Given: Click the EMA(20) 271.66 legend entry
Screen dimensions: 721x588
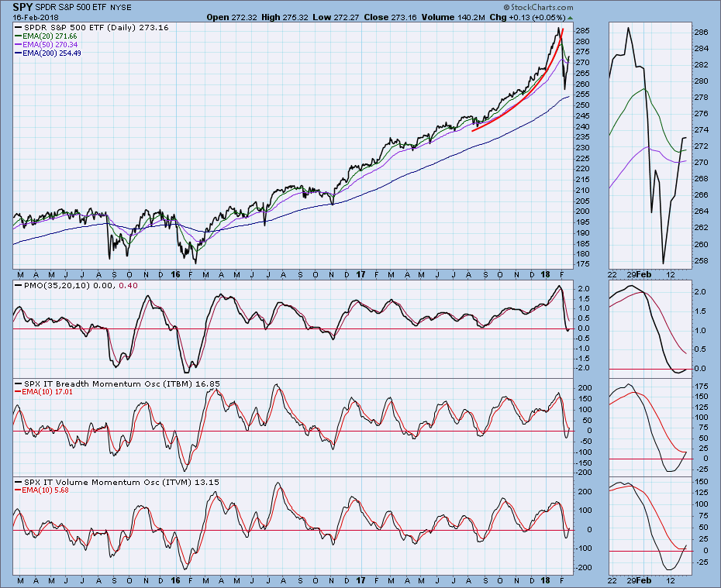Looking at the screenshot, I should pos(46,36).
